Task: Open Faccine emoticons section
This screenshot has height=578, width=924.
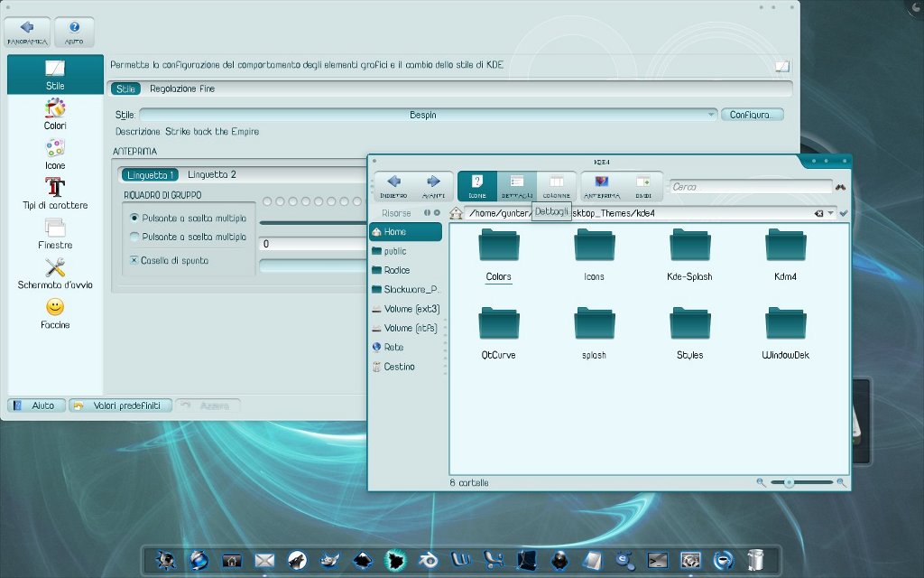Action: click(55, 313)
